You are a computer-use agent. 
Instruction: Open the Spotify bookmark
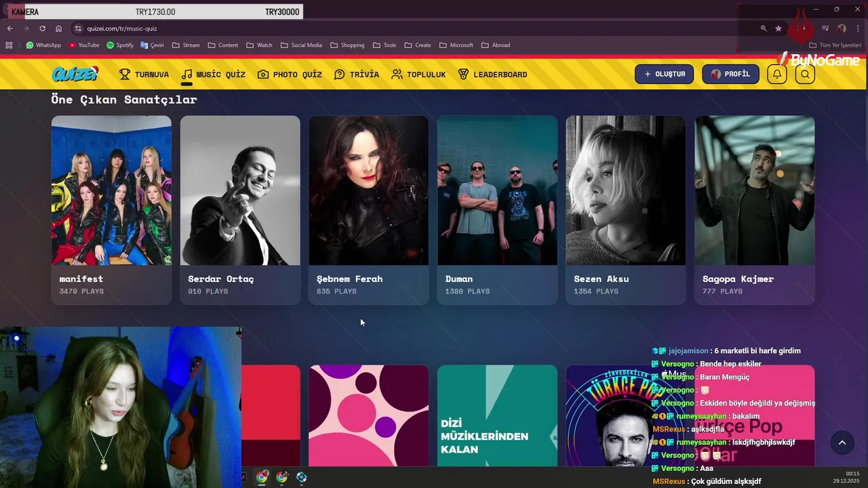(x=120, y=45)
